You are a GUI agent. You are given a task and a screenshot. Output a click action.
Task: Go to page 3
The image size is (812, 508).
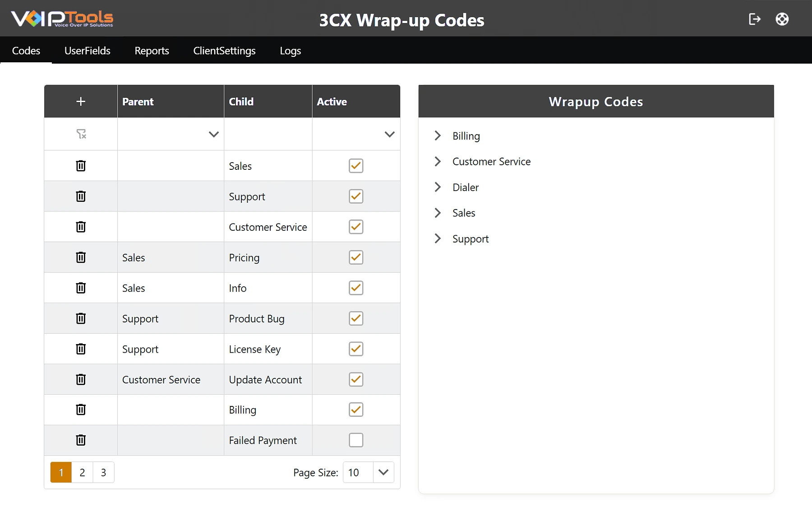pos(103,472)
